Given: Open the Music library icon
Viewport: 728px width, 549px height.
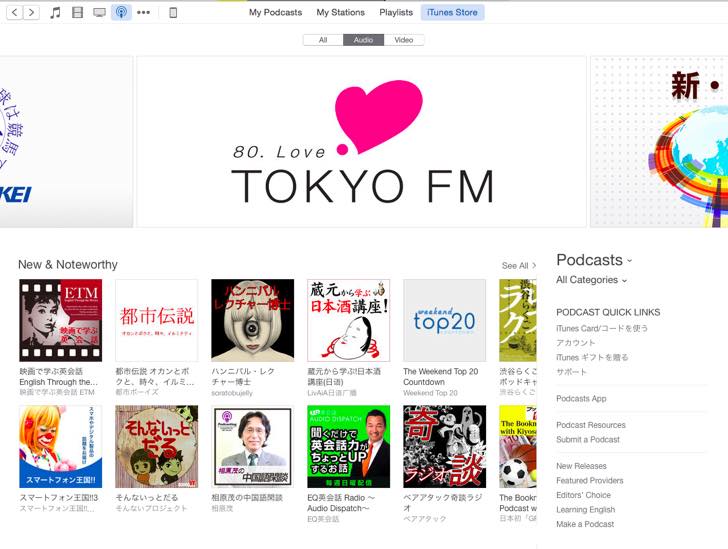Looking at the screenshot, I should pos(55,13).
